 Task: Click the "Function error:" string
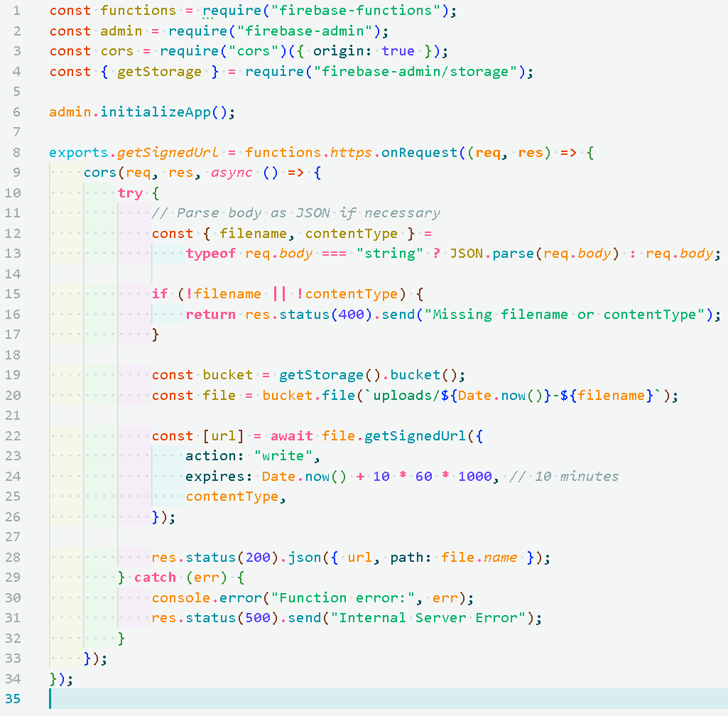[342, 597]
